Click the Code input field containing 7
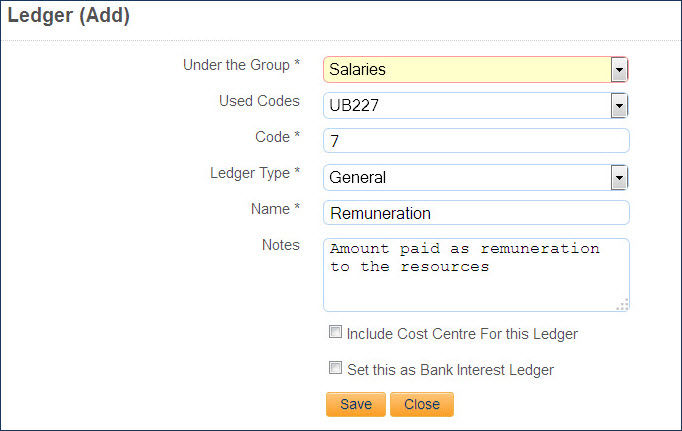Viewport: 682px width, 431px height. (476, 141)
